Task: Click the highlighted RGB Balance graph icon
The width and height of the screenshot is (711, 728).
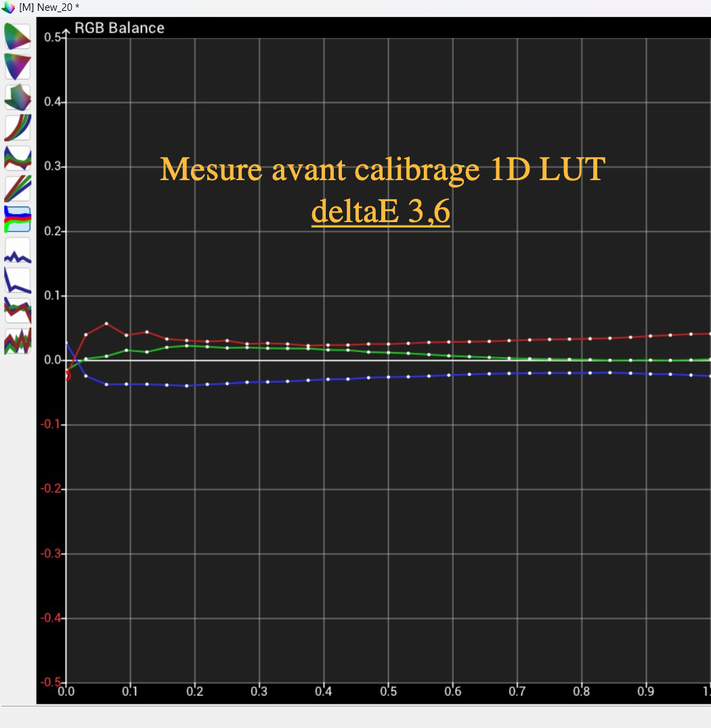Action: (x=18, y=219)
